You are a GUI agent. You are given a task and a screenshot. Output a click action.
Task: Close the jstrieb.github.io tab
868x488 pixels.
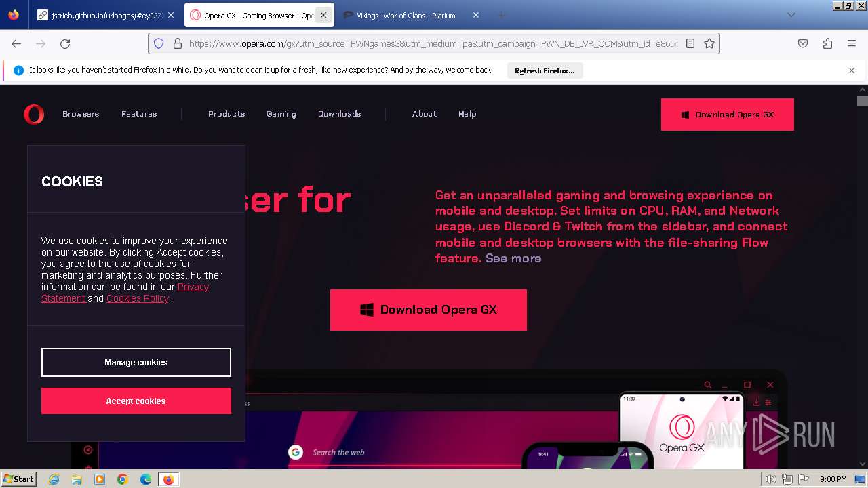click(171, 15)
